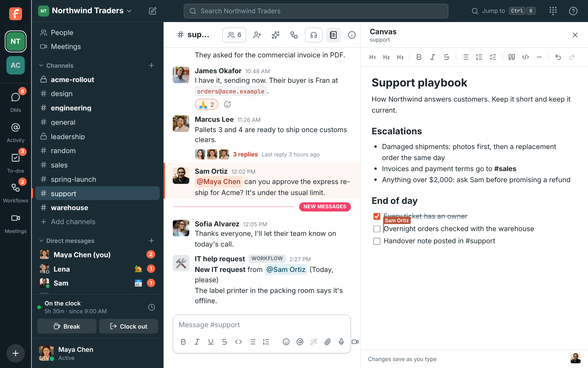Insert emoji in message composer
This screenshot has width=588, height=368.
(286, 342)
